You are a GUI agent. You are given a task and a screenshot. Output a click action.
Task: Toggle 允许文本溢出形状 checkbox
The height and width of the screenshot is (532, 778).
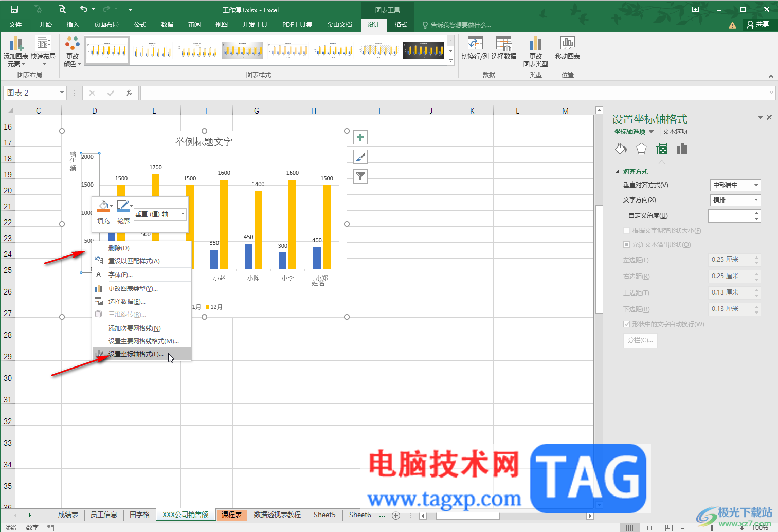tap(626, 245)
